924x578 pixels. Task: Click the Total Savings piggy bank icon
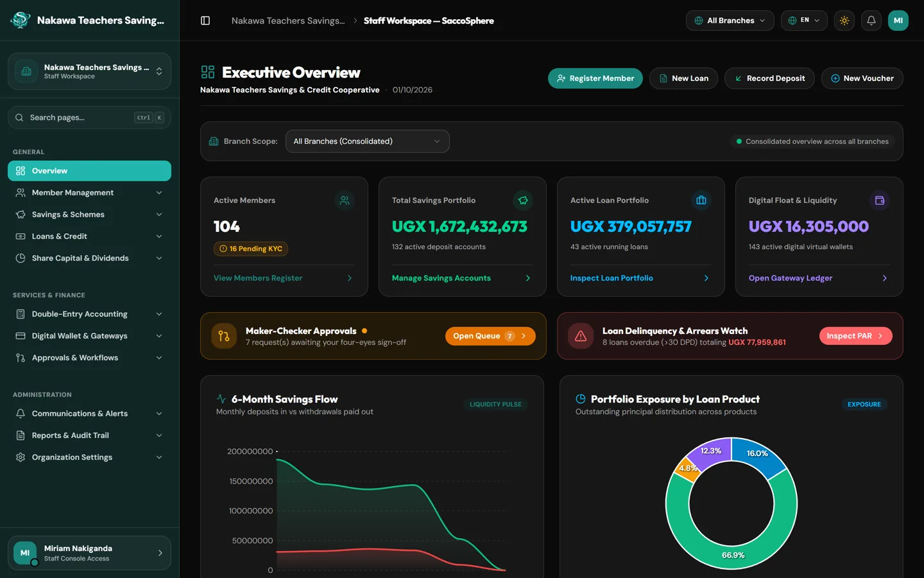[x=523, y=200]
